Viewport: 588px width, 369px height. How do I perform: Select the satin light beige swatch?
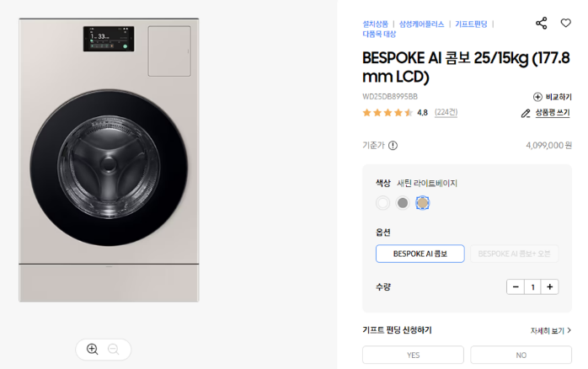(x=423, y=203)
